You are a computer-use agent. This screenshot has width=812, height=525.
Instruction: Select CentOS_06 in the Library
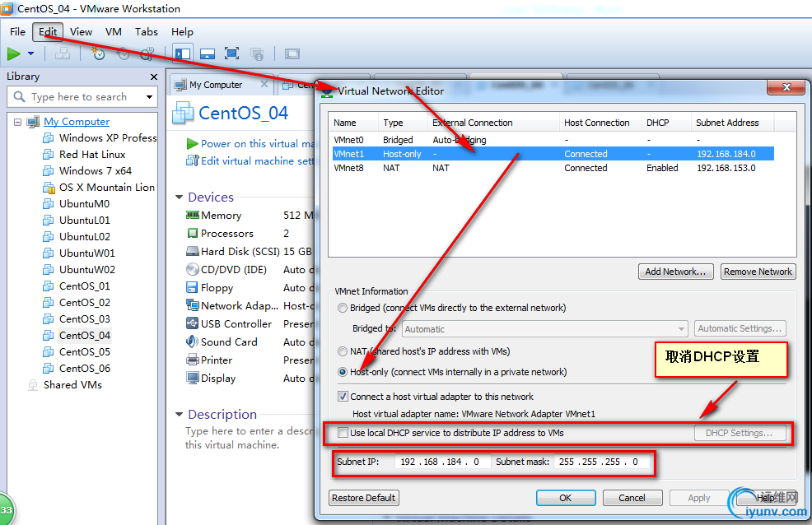[84, 369]
